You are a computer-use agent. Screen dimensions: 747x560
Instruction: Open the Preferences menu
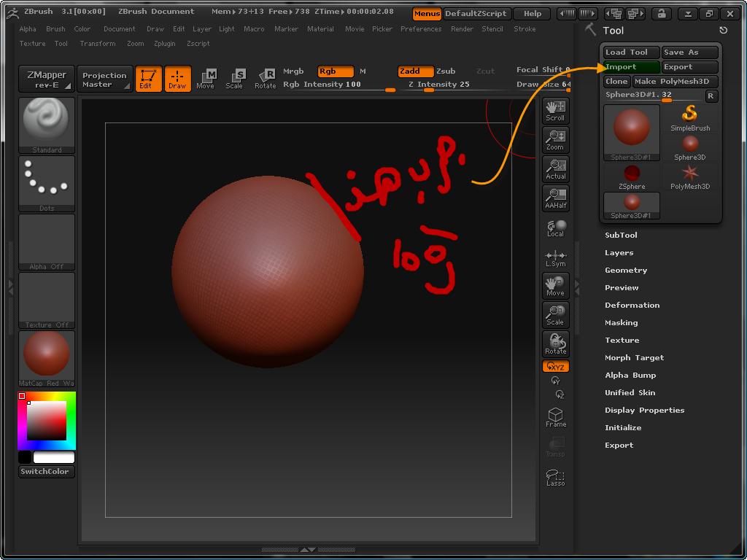point(421,29)
